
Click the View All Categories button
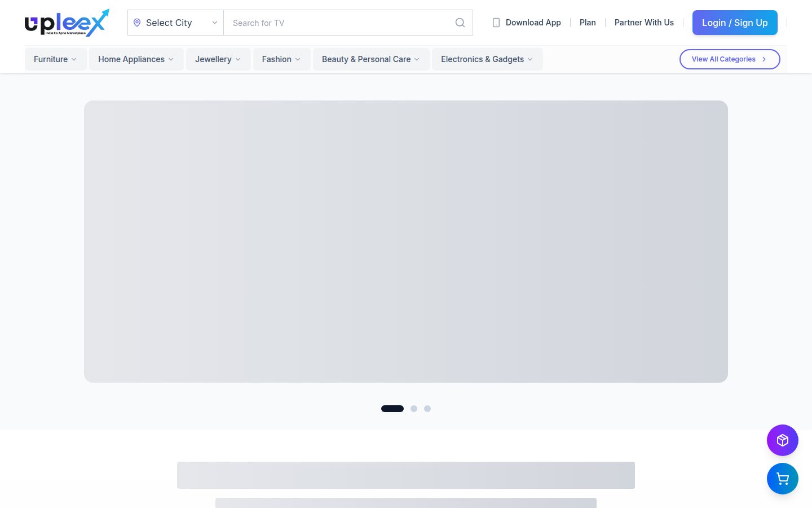coord(730,59)
